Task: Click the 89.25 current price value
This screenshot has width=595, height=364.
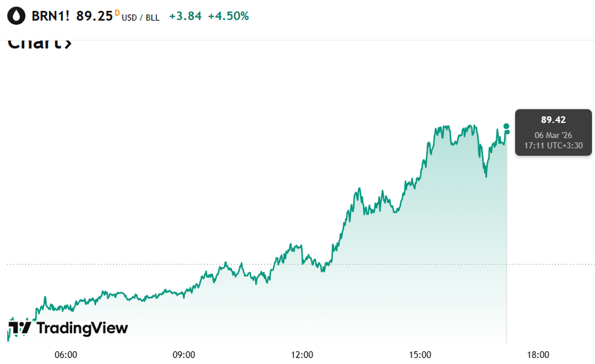Action: click(94, 16)
